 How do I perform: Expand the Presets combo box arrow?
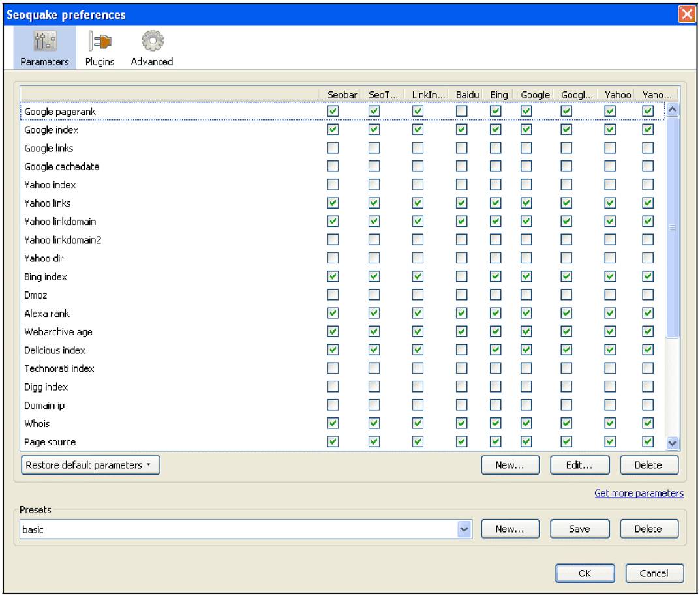pyautogui.click(x=464, y=529)
